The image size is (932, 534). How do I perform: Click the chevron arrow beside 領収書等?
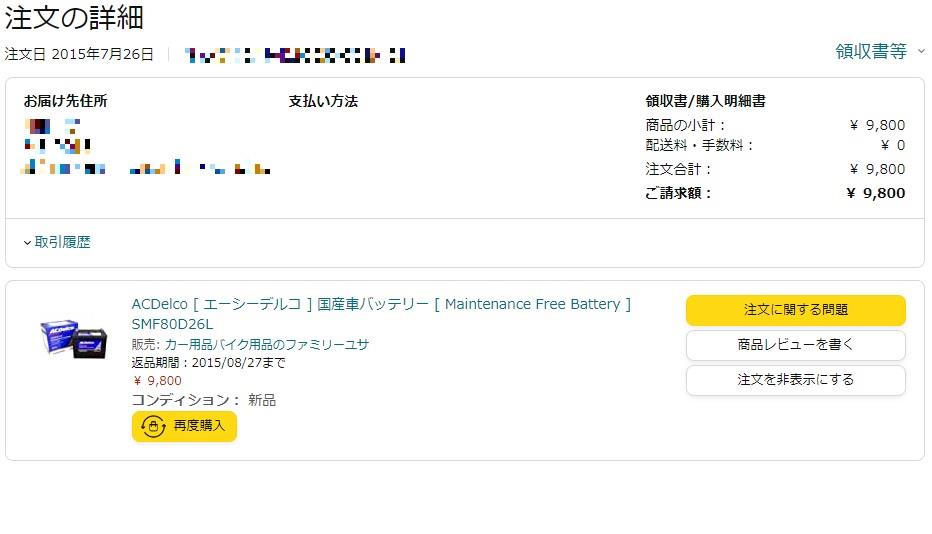[921, 51]
